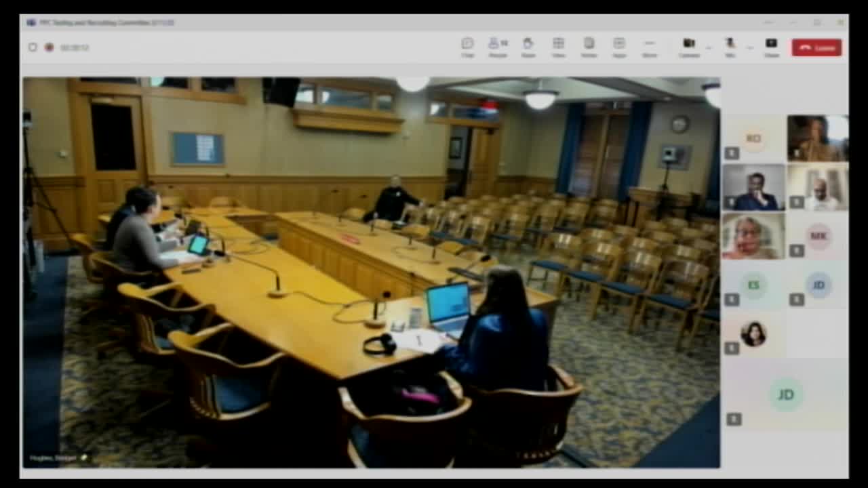The height and width of the screenshot is (488, 868).
Task: Click muted mic icon on MK tile
Action: pos(797,250)
